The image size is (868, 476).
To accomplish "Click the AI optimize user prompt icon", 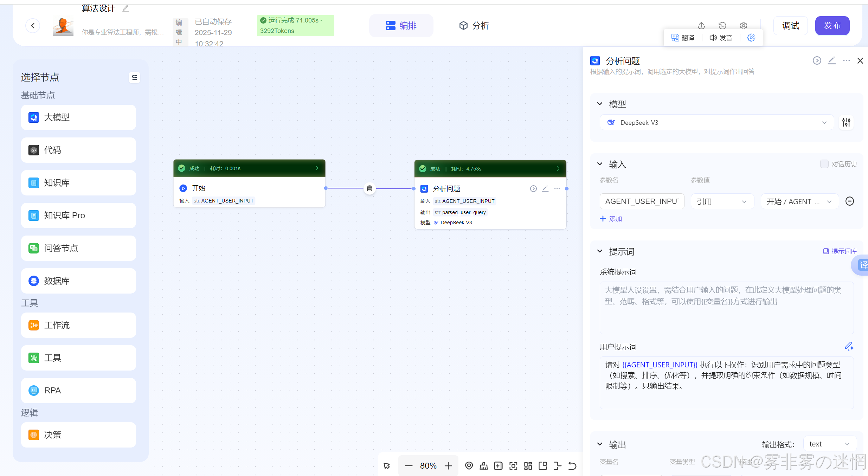I will pyautogui.click(x=849, y=347).
